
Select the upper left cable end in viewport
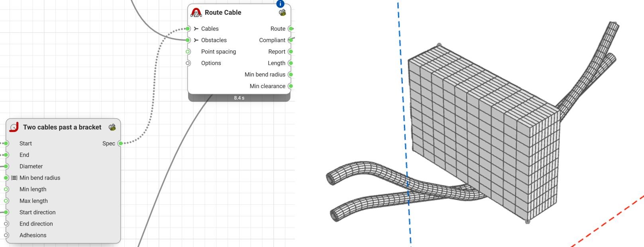click(332, 179)
